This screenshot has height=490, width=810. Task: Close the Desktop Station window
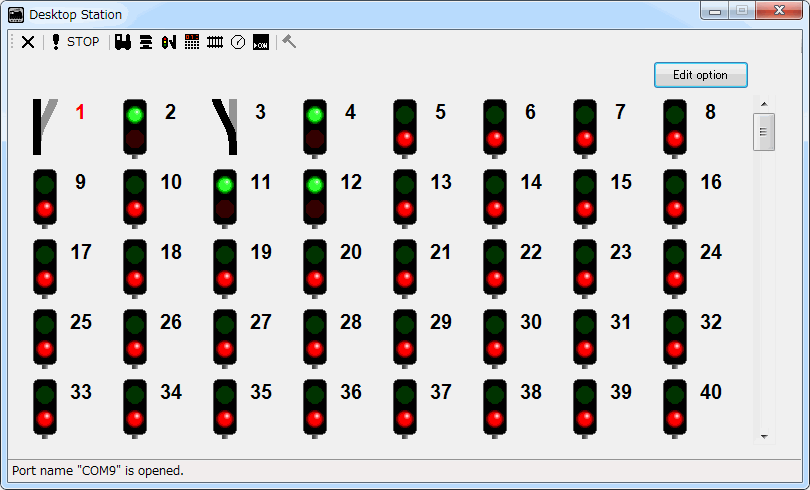pos(779,10)
